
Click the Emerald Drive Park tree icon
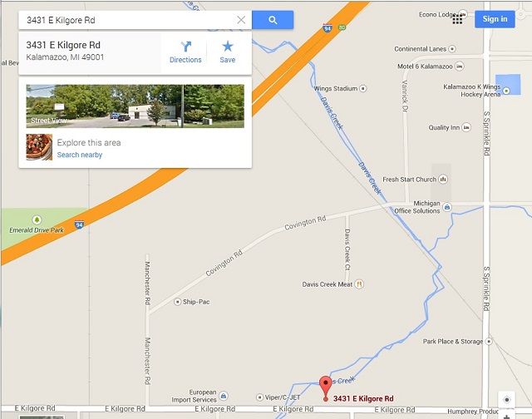click(x=37, y=219)
